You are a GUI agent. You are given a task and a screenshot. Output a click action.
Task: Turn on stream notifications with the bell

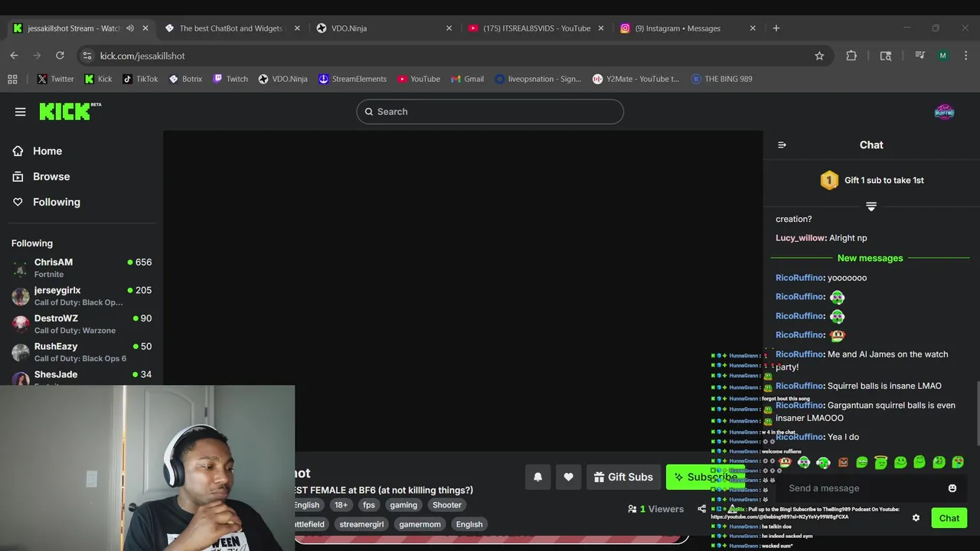pos(537,477)
